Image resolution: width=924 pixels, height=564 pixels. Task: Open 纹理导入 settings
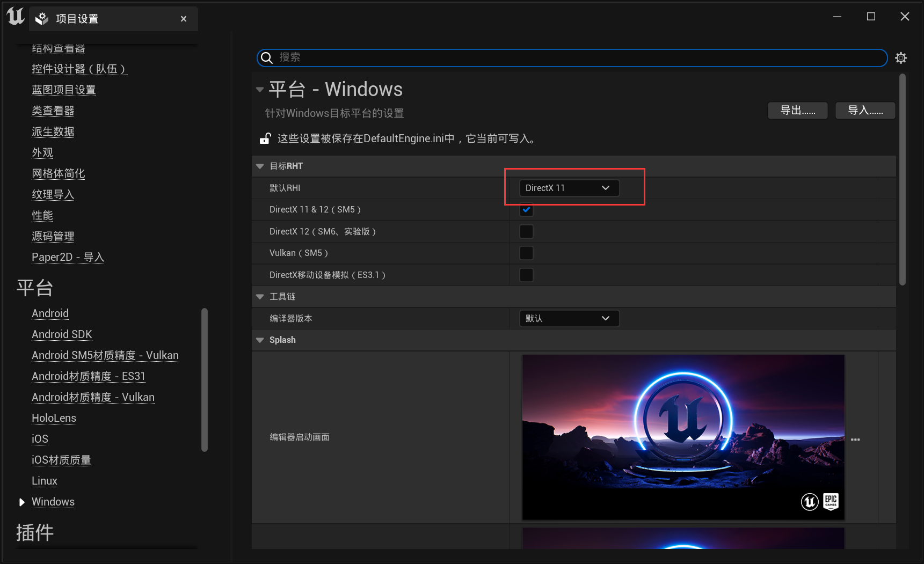pyautogui.click(x=53, y=194)
